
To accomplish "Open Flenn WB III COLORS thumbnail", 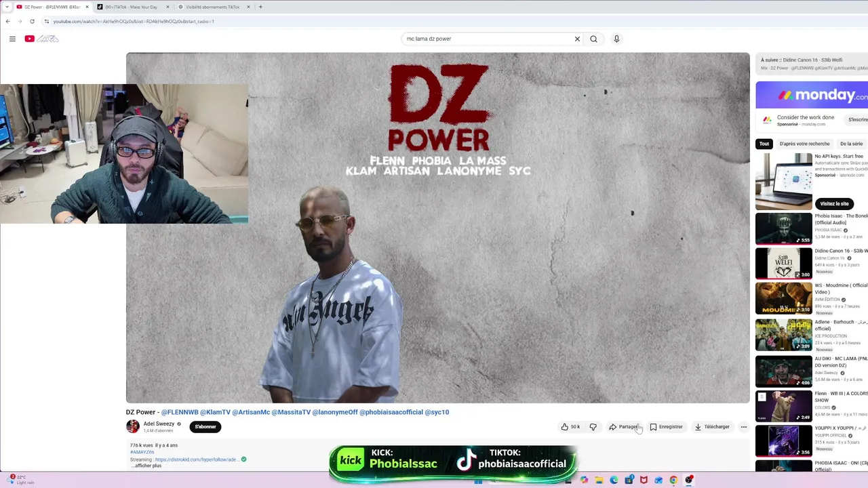I will 784,406.
